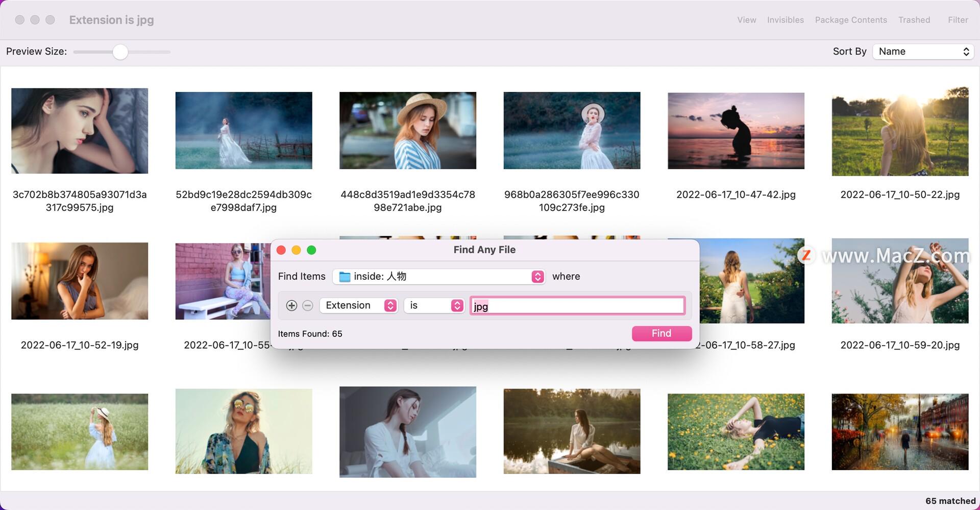Click the 'Extension is jpg' window title
The height and width of the screenshot is (510, 980).
pyautogui.click(x=111, y=20)
